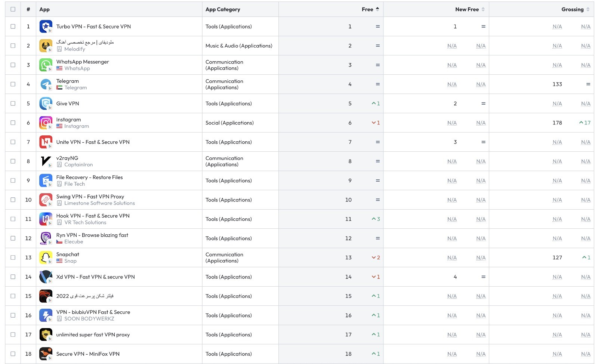Click the App Category column header
Viewport: 598px width, 364px height.
pos(223,9)
